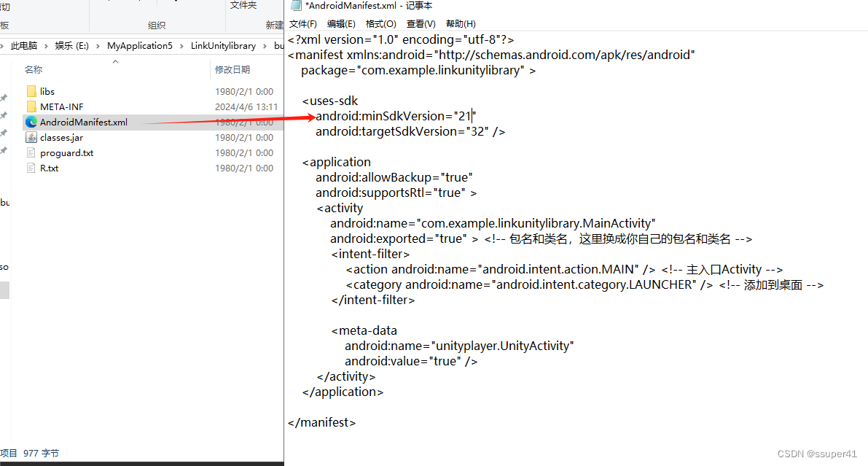Open the 格式(O) menu in Notepad
Viewport: 868px width, 466px height.
coord(381,24)
